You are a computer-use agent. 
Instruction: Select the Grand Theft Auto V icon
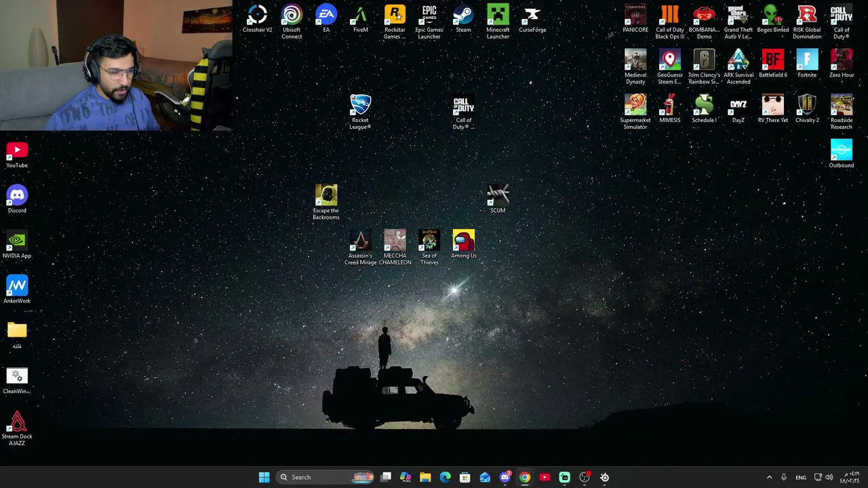coord(738,22)
